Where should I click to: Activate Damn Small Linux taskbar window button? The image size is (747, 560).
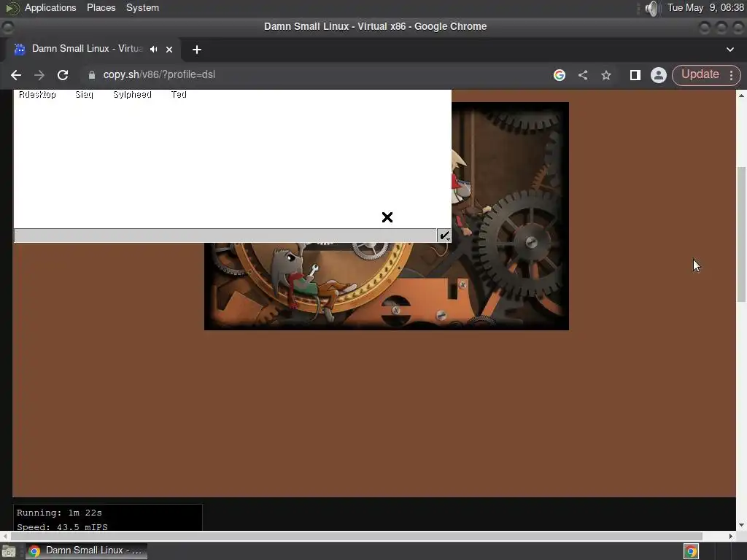click(86, 551)
